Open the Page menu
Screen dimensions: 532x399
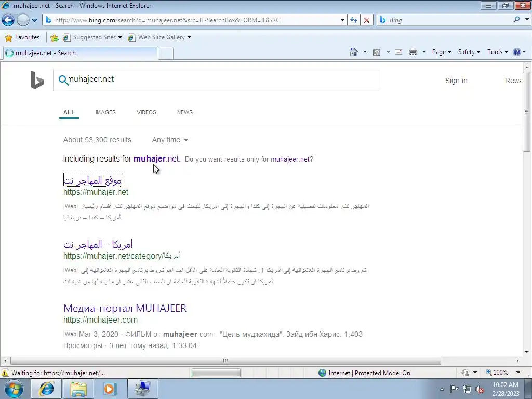tap(442, 52)
